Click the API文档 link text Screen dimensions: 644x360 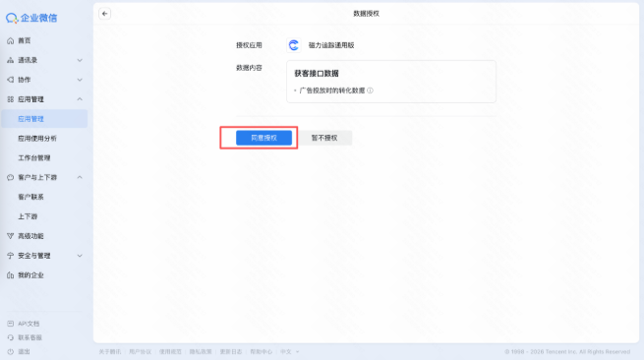coord(29,324)
